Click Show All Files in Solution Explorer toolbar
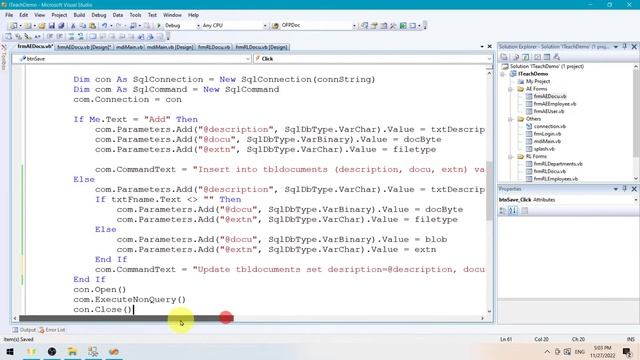This screenshot has width=640, height=360. pyautogui.click(x=516, y=57)
